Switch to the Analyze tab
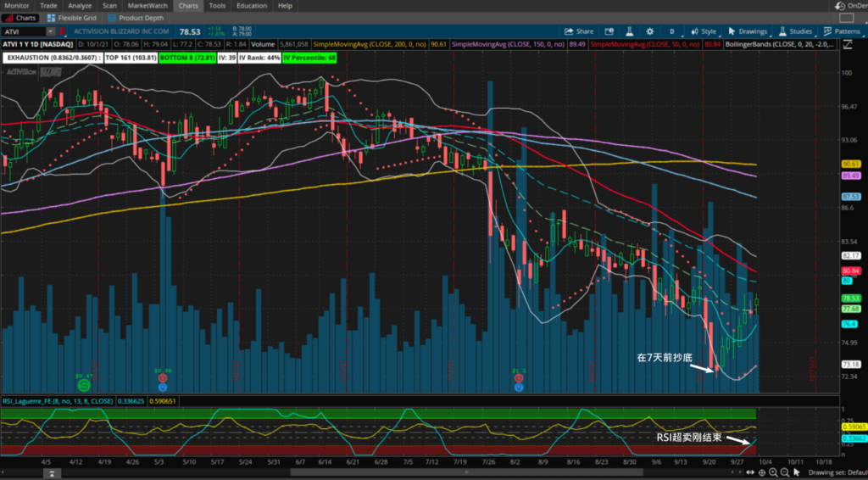Screen dimensions: 868x480 click(x=80, y=6)
